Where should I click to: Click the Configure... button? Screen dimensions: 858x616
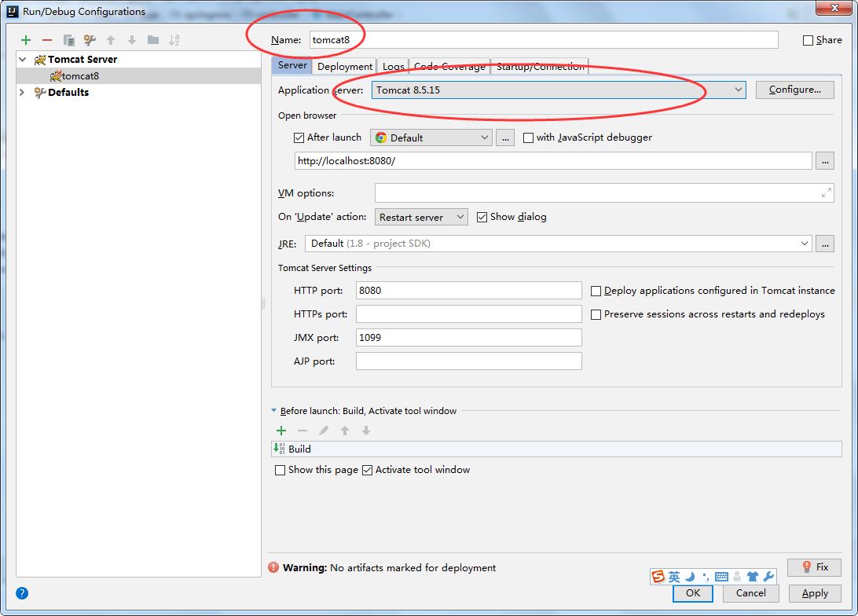794,90
